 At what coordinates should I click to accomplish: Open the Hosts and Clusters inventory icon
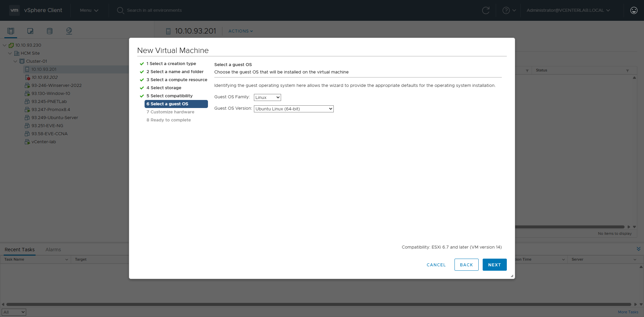click(11, 31)
